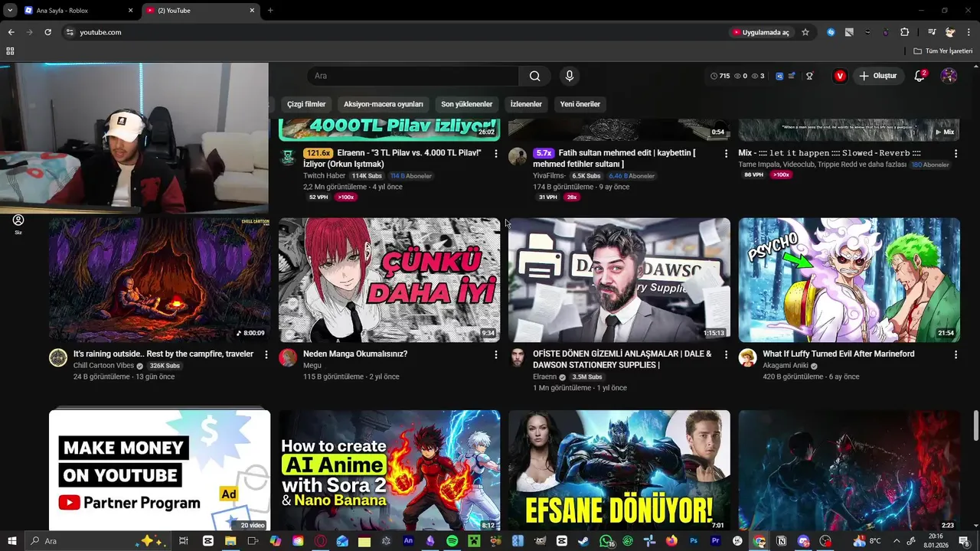Screen dimensions: 980x551
Task: Open options for OFİSTE DÖNEN GİZEMLİ video
Action: (726, 354)
